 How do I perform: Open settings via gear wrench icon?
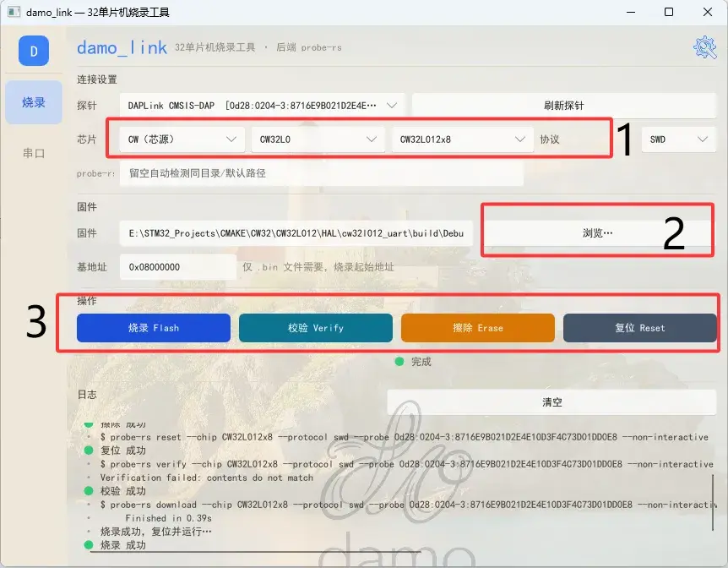click(x=705, y=47)
